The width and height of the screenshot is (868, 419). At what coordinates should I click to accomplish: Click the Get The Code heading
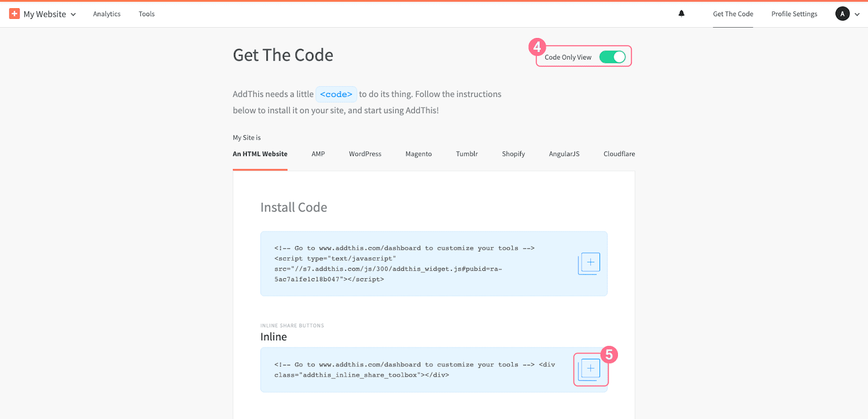(283, 55)
